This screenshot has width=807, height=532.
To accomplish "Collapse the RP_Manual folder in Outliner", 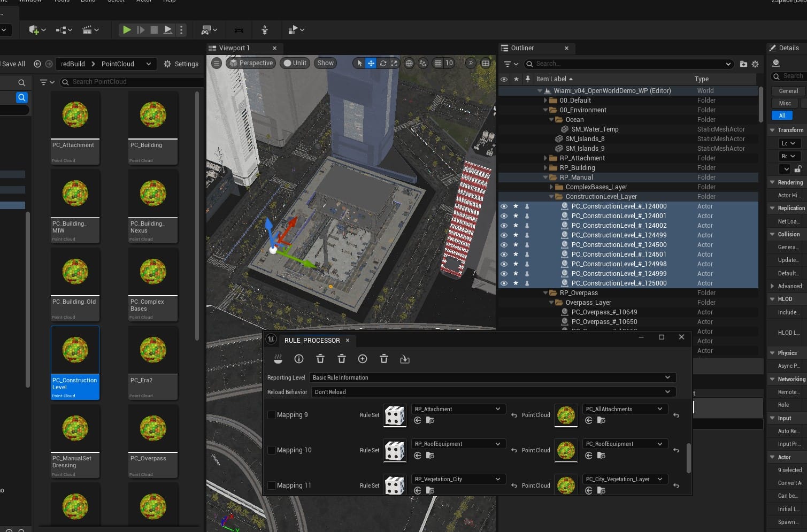I will click(x=545, y=178).
